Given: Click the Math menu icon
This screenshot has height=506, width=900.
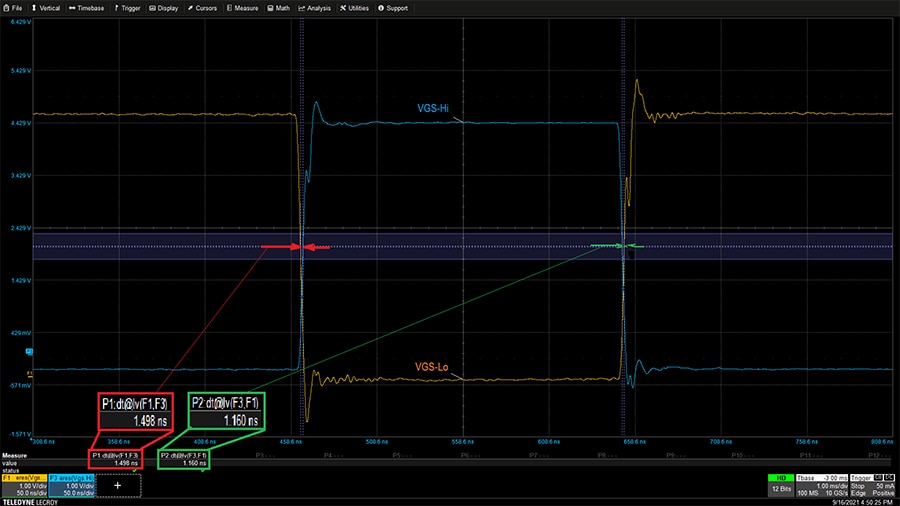Looking at the screenshot, I should 271,8.
